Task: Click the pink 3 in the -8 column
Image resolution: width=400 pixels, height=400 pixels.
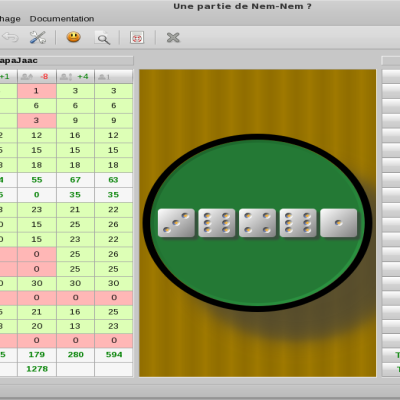Action: coord(37,121)
